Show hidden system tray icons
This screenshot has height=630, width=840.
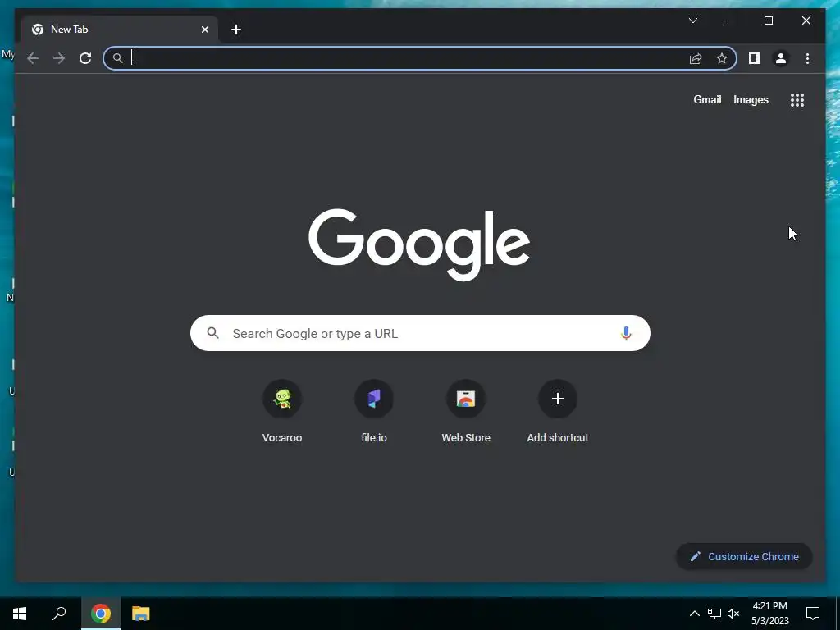(694, 614)
